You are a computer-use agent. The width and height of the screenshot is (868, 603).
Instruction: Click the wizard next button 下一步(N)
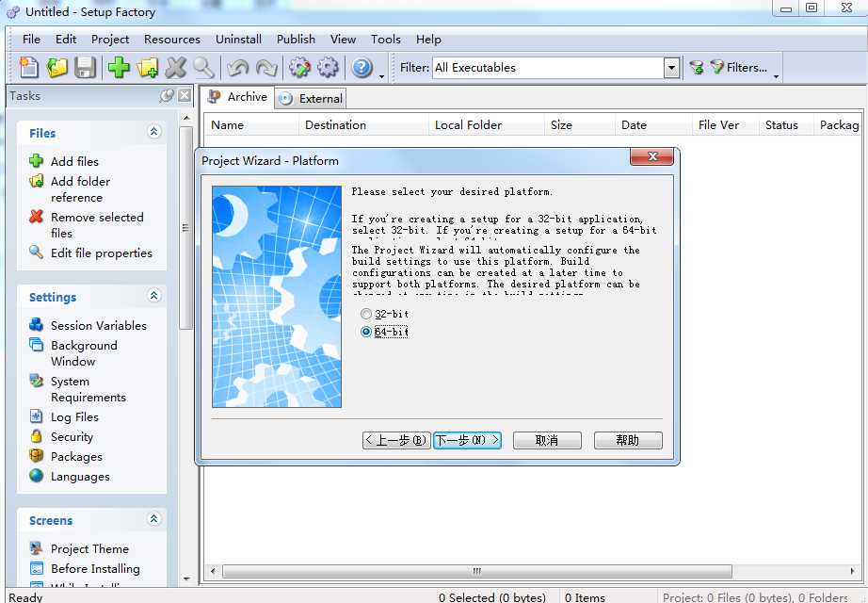pos(467,441)
